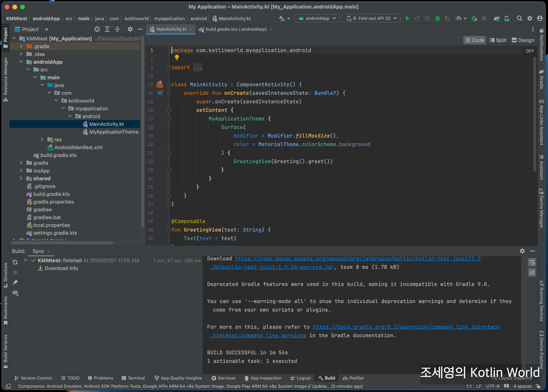Open the androidApp run configuration dropdown
This screenshot has width=548, height=392.
coord(317,18)
